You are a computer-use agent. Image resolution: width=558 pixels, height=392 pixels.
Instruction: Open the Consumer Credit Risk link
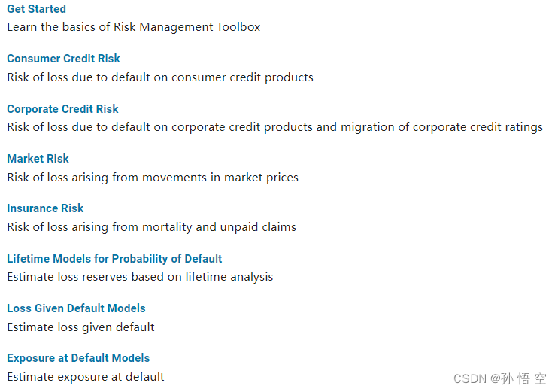[63, 59]
